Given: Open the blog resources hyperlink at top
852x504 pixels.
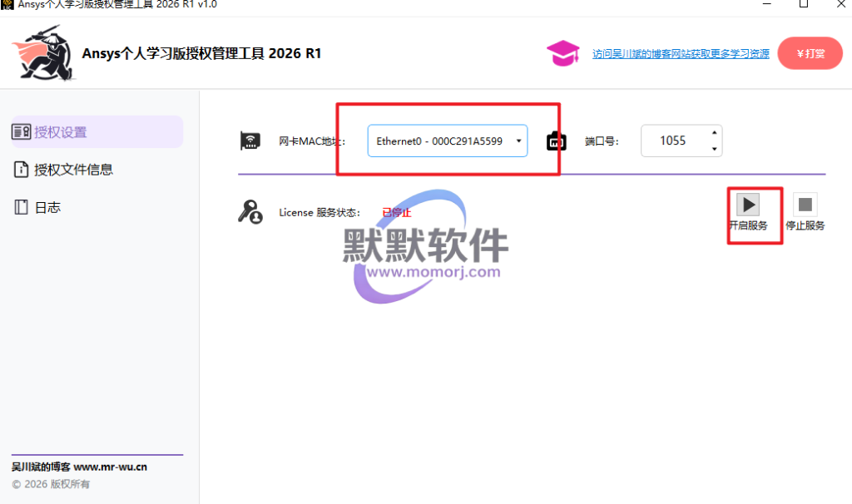Looking at the screenshot, I should pyautogui.click(x=681, y=53).
